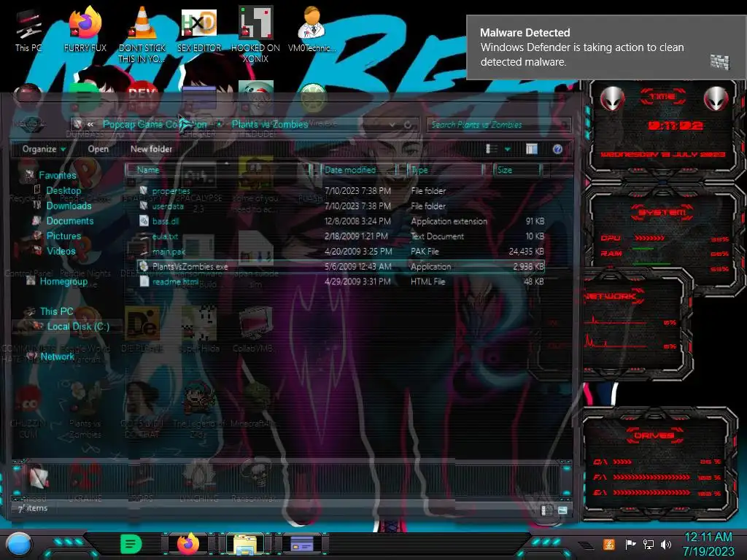
Task: Click the C:\ drive usage bar
Action: pyautogui.click(x=622, y=462)
